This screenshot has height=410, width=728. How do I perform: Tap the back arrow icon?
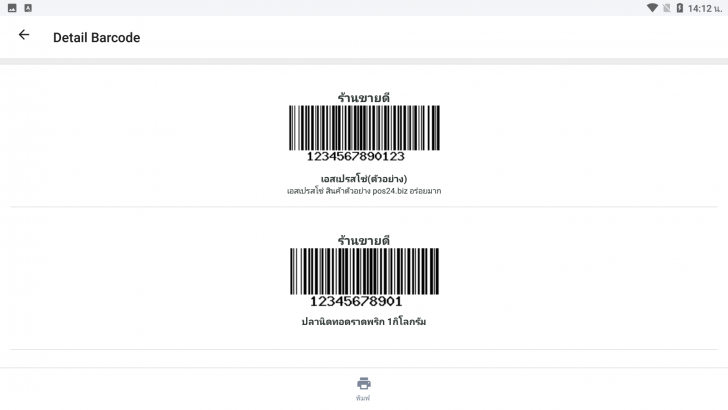pos(24,35)
